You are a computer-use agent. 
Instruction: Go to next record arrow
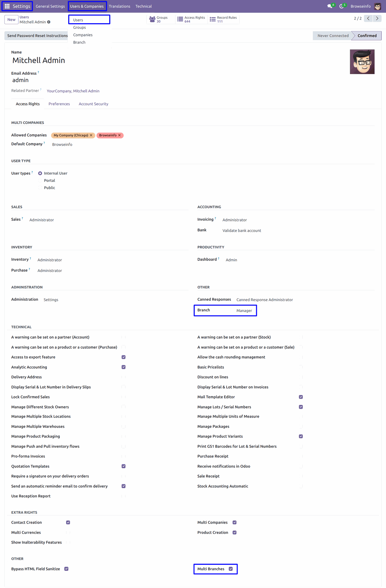pyautogui.click(x=377, y=18)
